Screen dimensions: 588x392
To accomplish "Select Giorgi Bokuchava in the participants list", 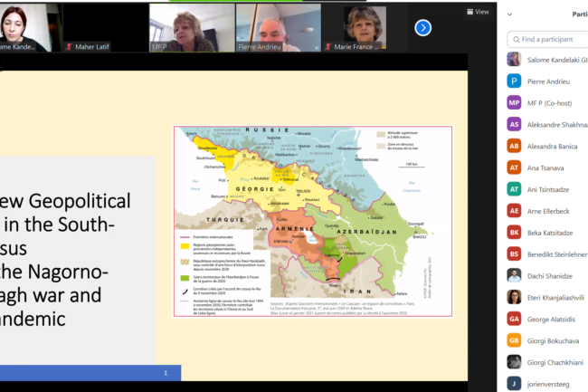I will pyautogui.click(x=552, y=340).
